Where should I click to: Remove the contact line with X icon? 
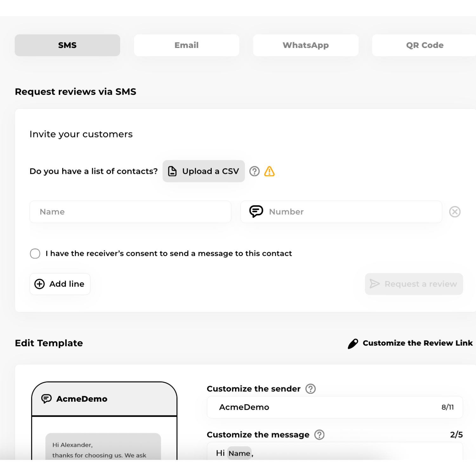[x=455, y=212]
